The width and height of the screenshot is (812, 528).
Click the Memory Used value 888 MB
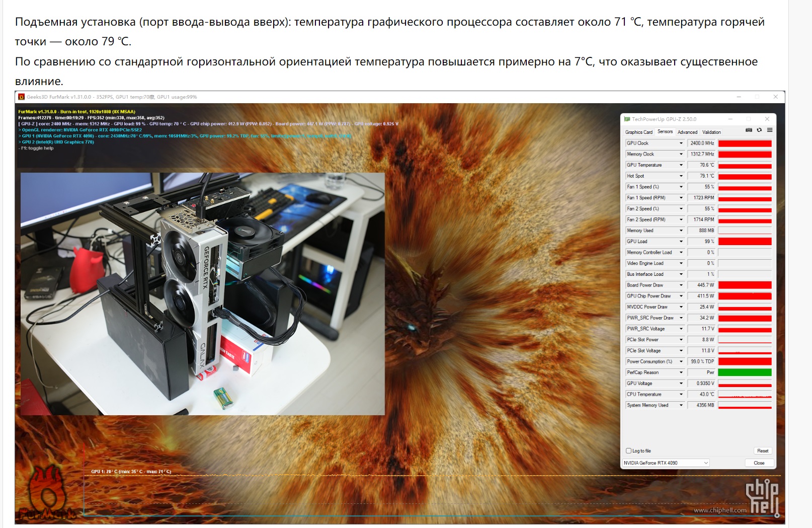click(x=701, y=231)
